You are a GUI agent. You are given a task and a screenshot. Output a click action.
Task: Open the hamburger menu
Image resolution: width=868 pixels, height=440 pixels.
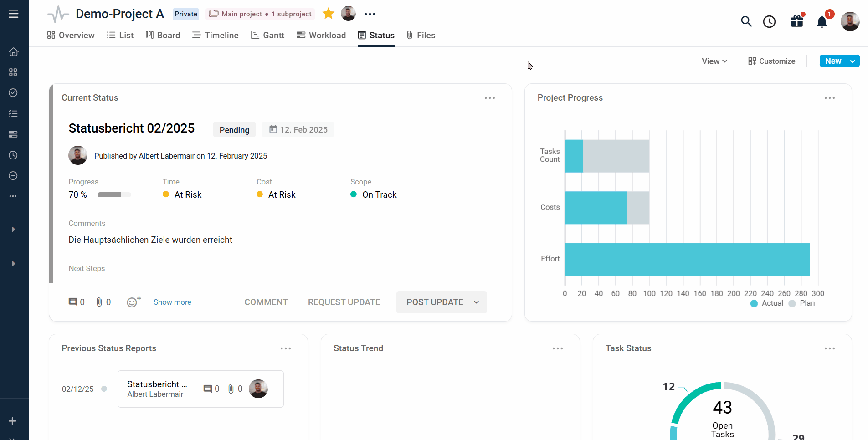pyautogui.click(x=14, y=14)
